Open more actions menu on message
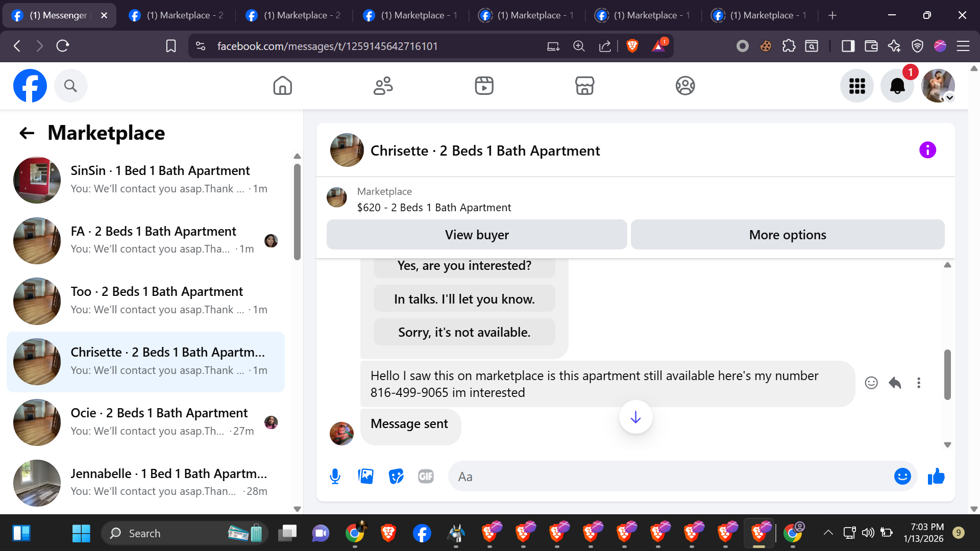The width and height of the screenshot is (980, 551). (919, 383)
